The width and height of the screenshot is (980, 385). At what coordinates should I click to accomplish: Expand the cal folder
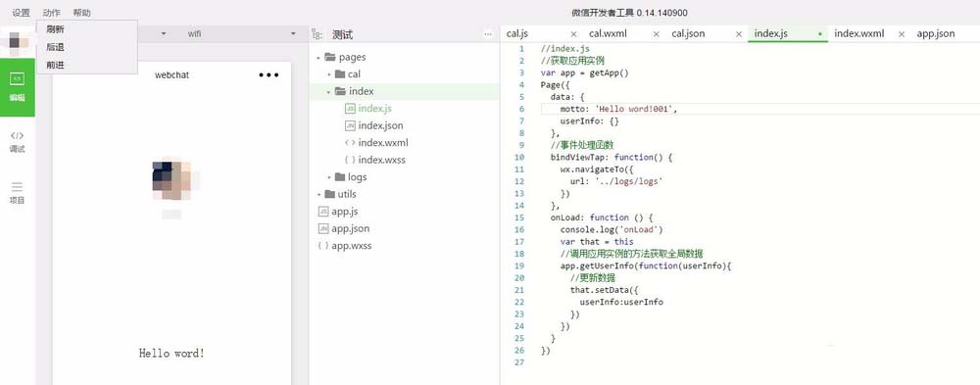pyautogui.click(x=328, y=74)
